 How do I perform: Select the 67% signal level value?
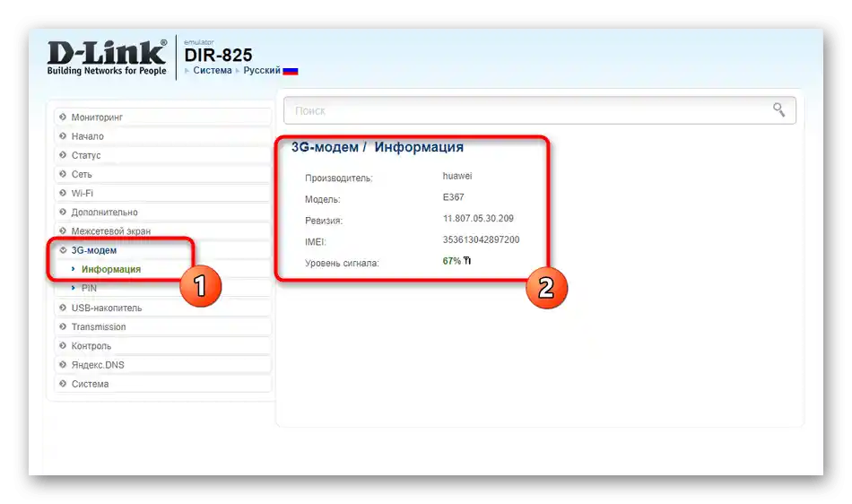click(x=451, y=261)
